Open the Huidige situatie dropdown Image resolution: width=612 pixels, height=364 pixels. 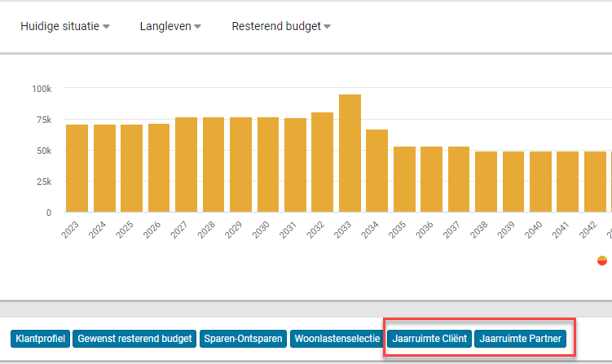(64, 26)
